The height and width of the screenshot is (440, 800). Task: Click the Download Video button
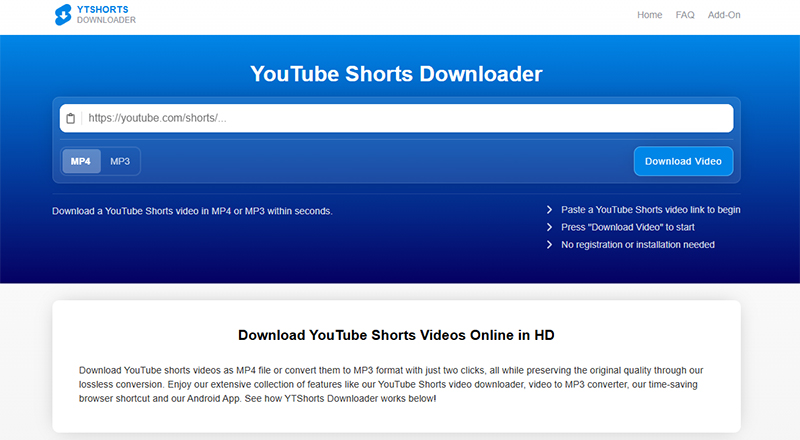tap(683, 161)
